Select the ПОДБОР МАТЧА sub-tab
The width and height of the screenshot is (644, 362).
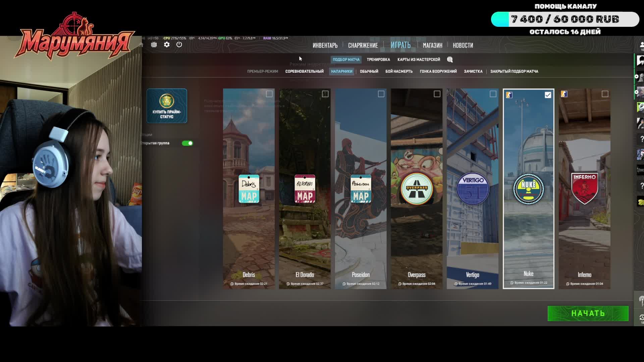[x=346, y=59]
